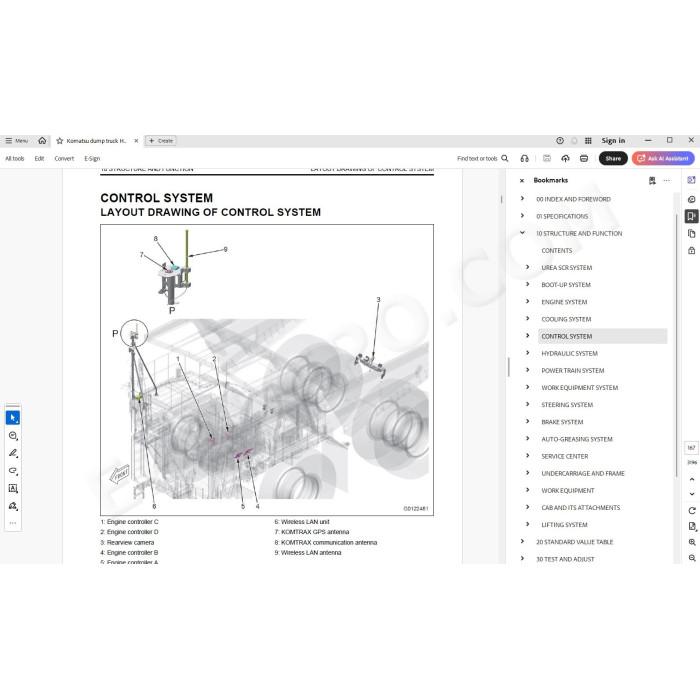Select the Add comment tool

tap(13, 436)
